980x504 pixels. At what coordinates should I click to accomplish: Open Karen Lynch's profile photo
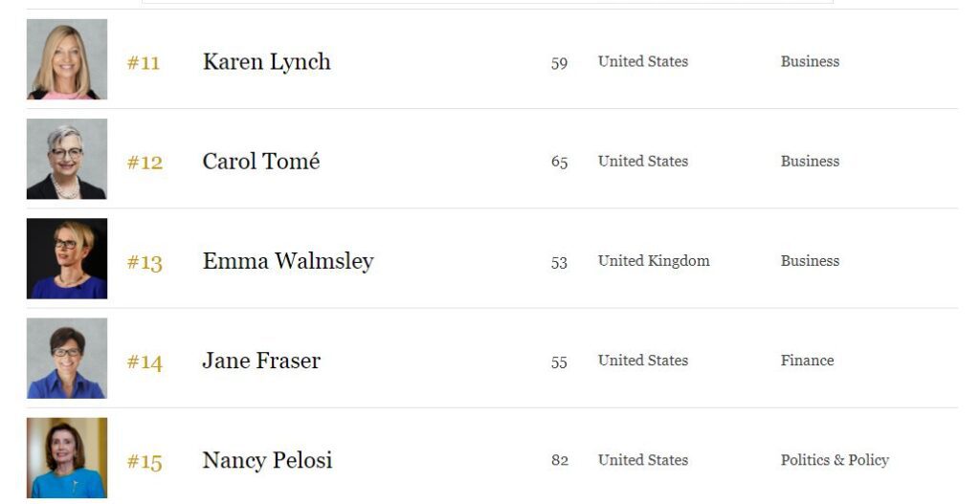(67, 59)
